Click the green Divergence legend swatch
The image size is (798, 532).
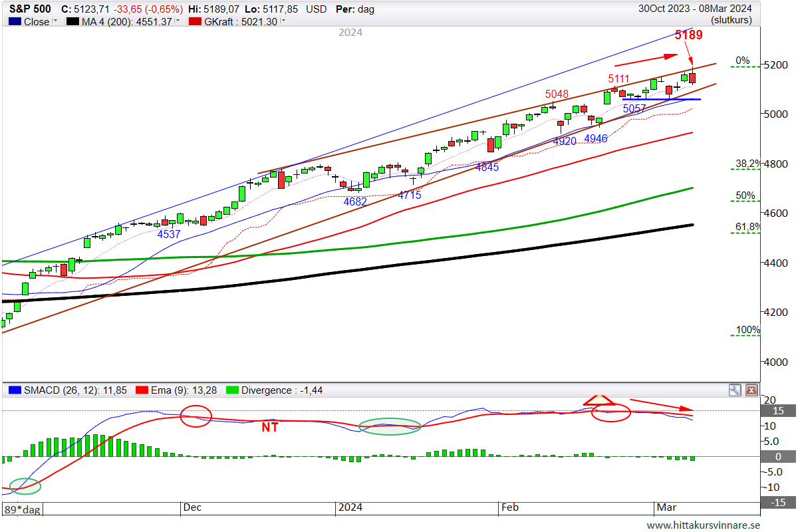click(x=233, y=390)
